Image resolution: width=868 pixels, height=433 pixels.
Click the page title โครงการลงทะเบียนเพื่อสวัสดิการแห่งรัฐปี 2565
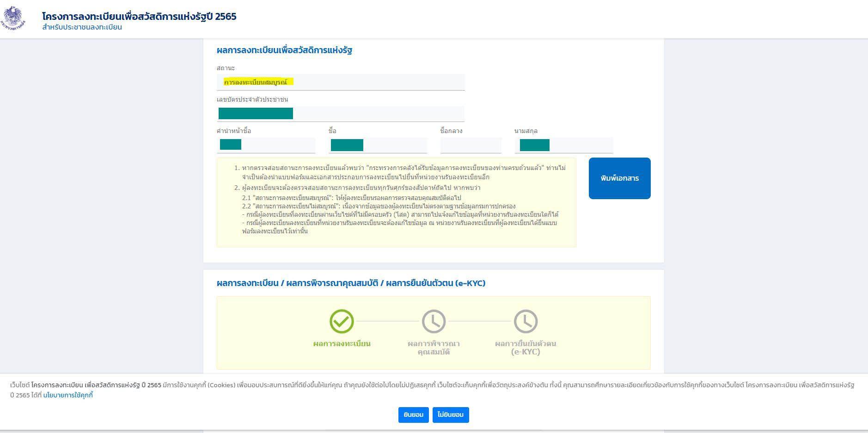point(139,16)
